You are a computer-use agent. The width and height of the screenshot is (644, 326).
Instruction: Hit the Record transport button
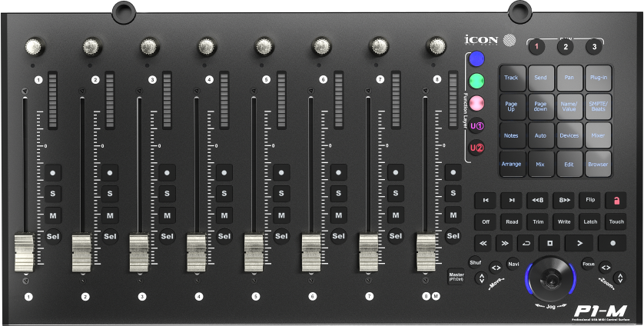612,242
